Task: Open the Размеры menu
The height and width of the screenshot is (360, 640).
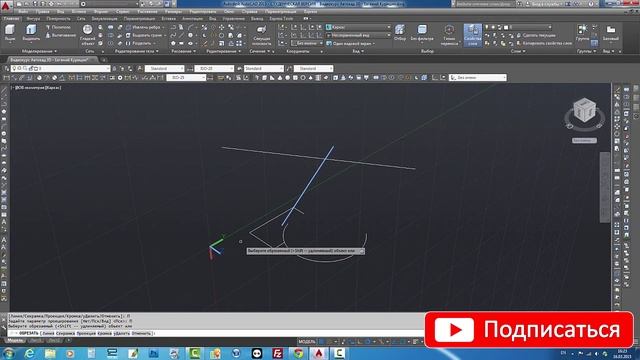Action: (x=173, y=12)
